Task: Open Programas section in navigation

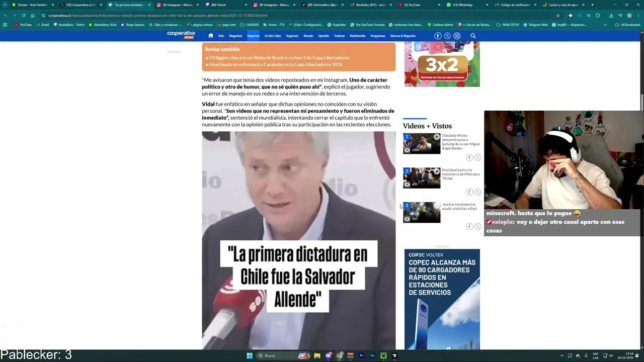Action: tap(378, 36)
